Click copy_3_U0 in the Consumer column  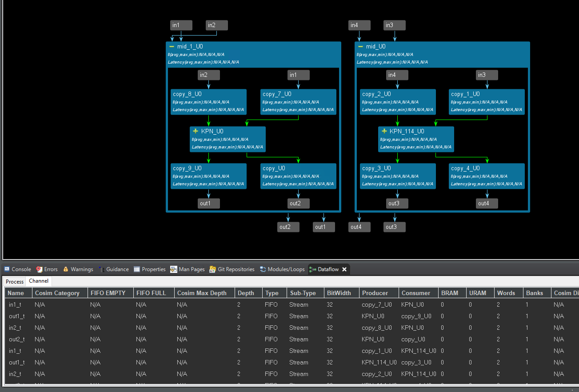coord(416,362)
